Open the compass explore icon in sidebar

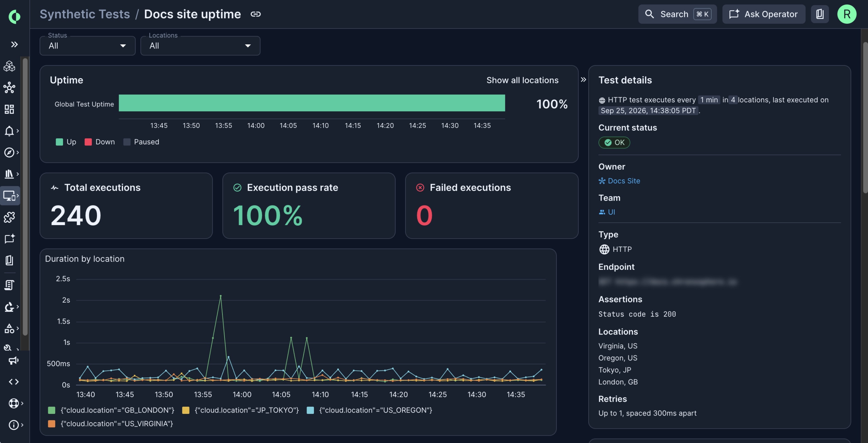[x=9, y=152]
